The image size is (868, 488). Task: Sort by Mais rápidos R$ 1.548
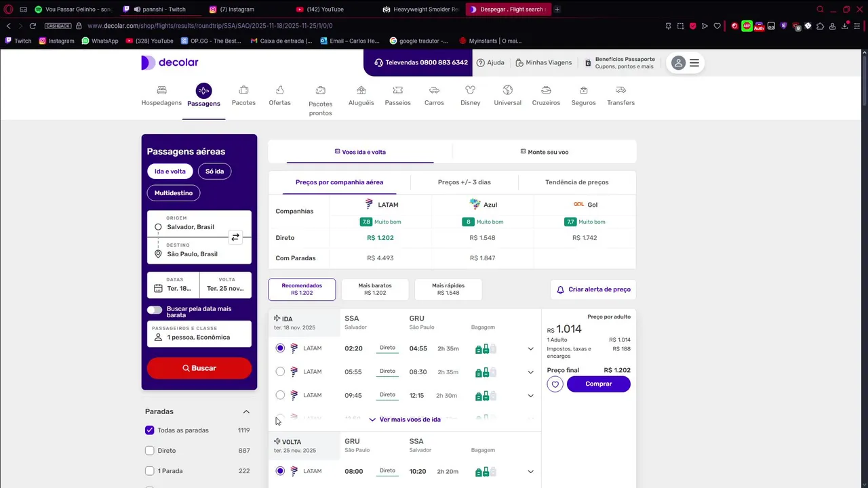[x=448, y=289]
